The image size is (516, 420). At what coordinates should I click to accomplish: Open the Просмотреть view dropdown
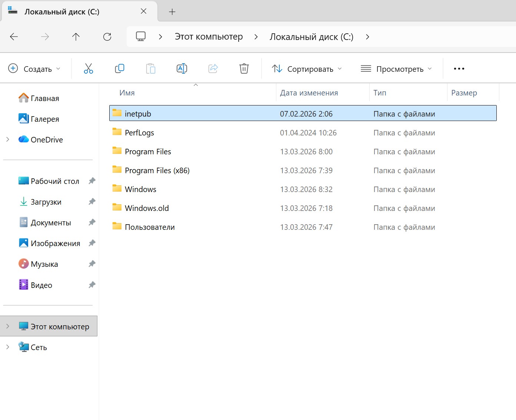pos(396,69)
